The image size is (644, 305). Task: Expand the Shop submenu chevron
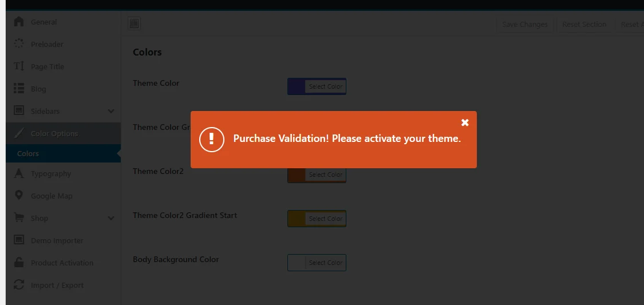pyautogui.click(x=111, y=219)
